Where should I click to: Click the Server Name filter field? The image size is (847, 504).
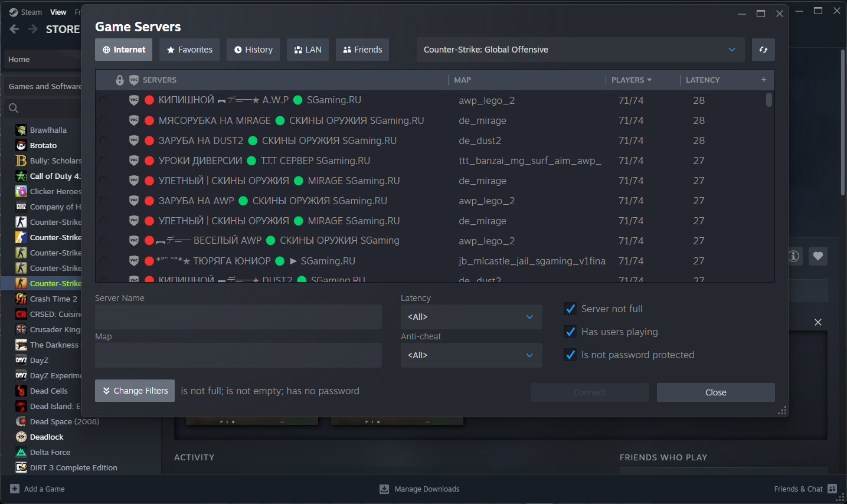pyautogui.click(x=238, y=317)
